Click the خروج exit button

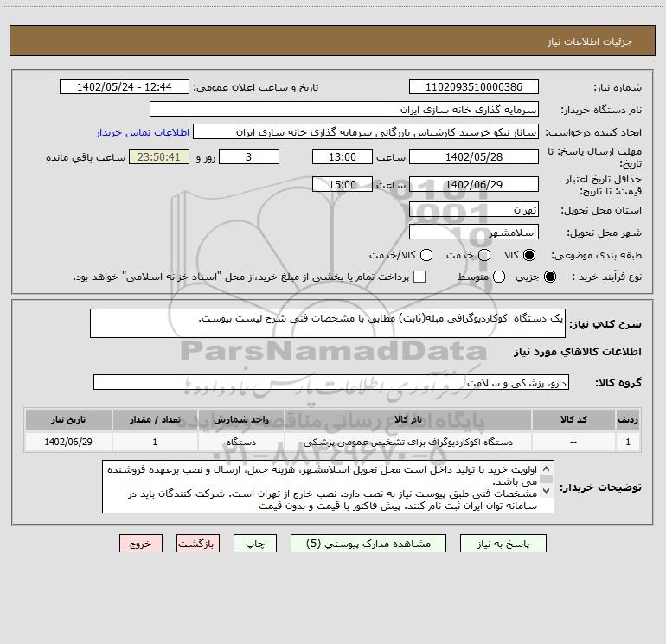tap(141, 544)
